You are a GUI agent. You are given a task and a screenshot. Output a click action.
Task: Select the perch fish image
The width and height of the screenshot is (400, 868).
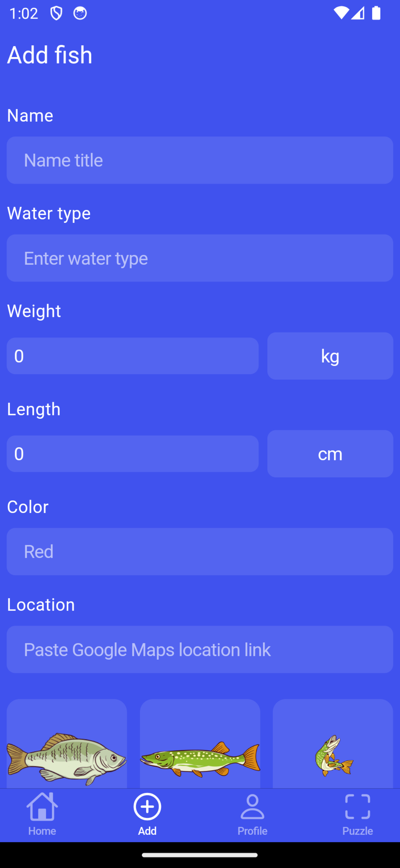67,758
